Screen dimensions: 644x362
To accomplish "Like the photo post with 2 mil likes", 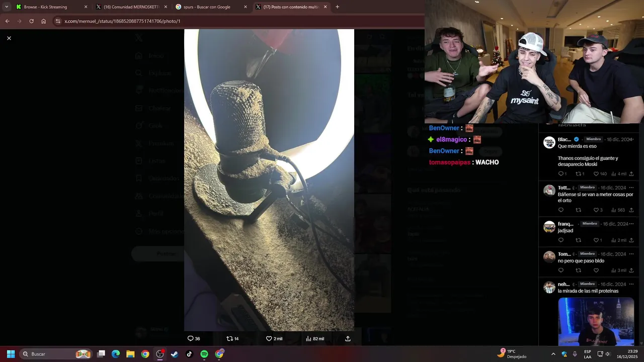I will (274, 339).
